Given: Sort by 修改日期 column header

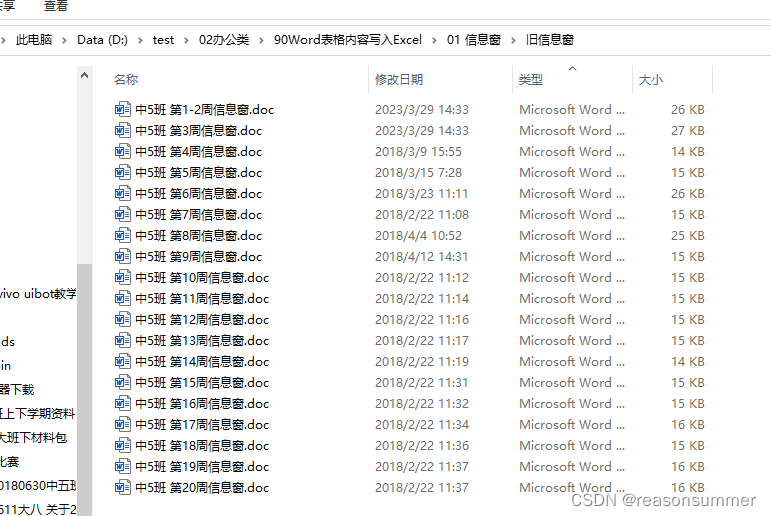Looking at the screenshot, I should tap(399, 79).
